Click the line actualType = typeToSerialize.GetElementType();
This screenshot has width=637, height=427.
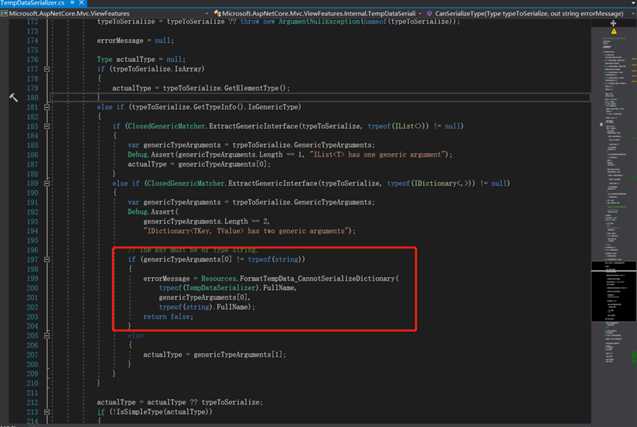pos(201,88)
